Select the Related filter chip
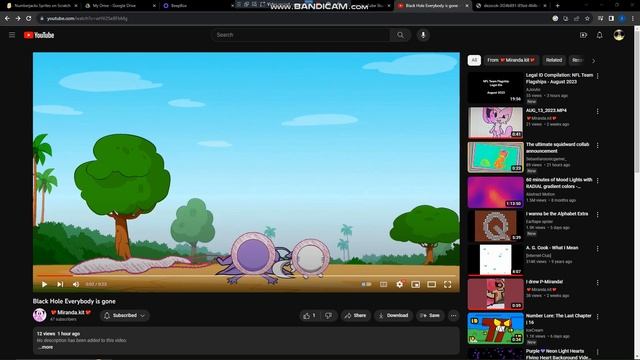640x360 pixels. pyautogui.click(x=554, y=60)
